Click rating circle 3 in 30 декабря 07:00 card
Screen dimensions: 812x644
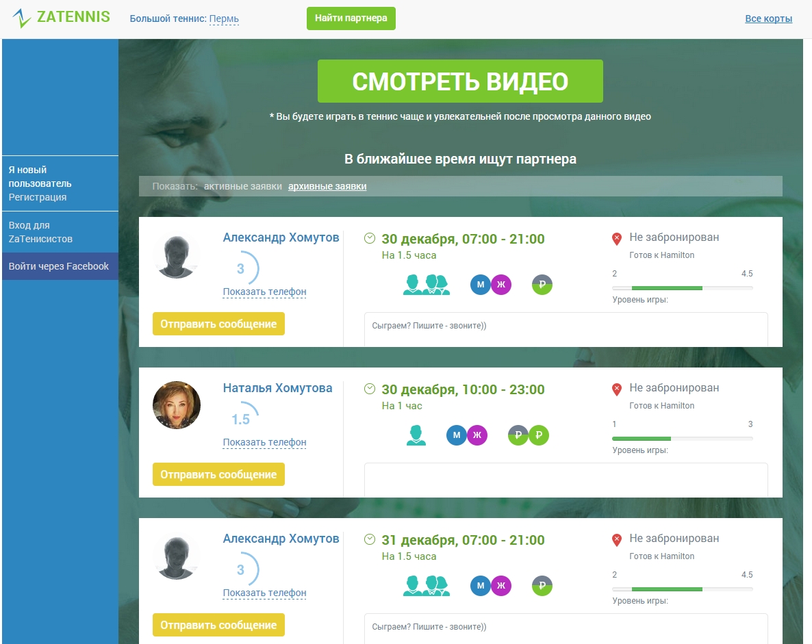[x=241, y=268]
